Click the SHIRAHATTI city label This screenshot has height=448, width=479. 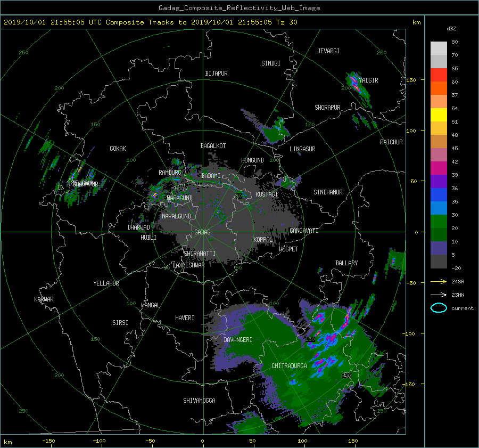click(x=200, y=254)
